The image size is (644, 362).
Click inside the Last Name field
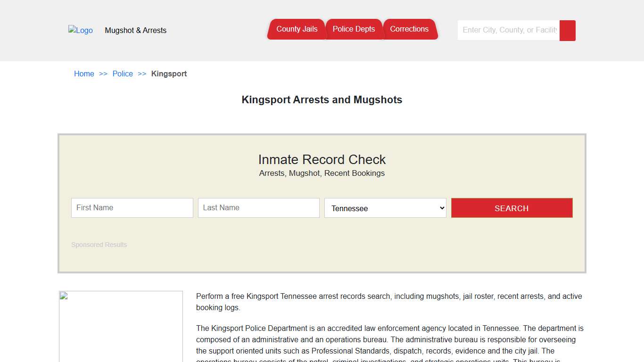[x=258, y=207]
